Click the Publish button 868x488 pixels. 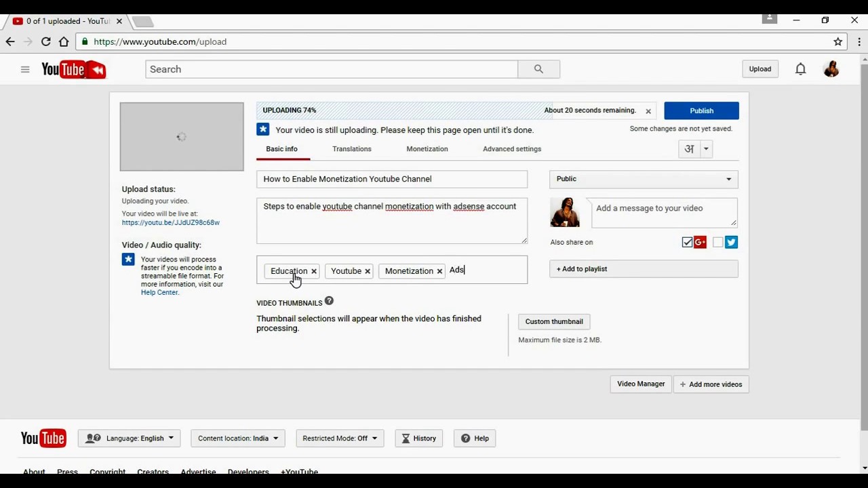[701, 110]
